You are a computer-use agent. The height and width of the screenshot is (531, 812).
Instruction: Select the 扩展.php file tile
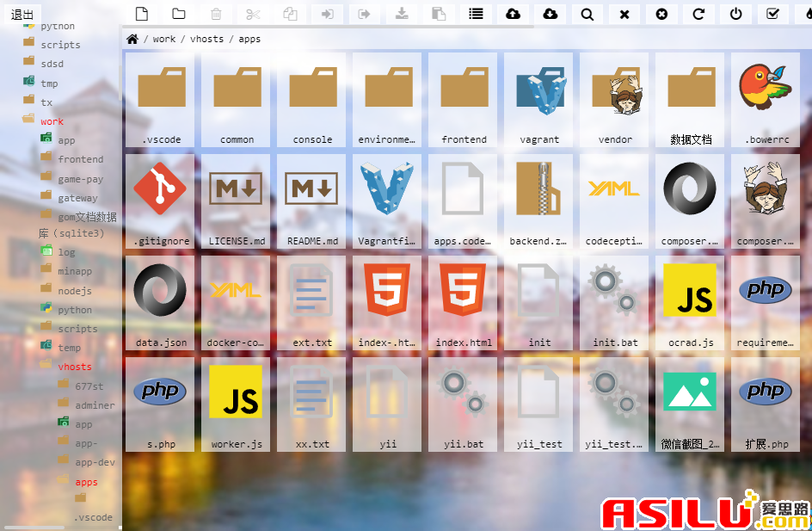click(766, 404)
